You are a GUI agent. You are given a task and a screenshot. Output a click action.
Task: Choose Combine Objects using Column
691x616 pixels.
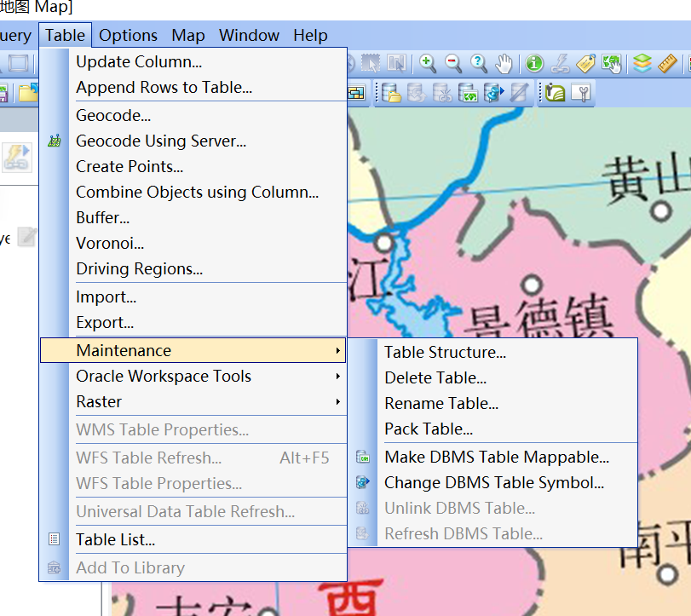(x=193, y=192)
